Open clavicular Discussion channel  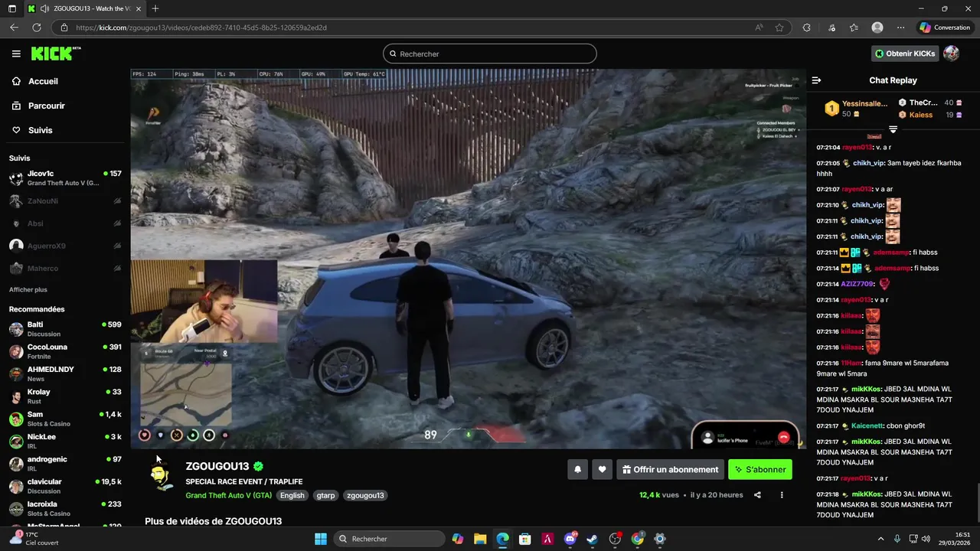pos(65,486)
